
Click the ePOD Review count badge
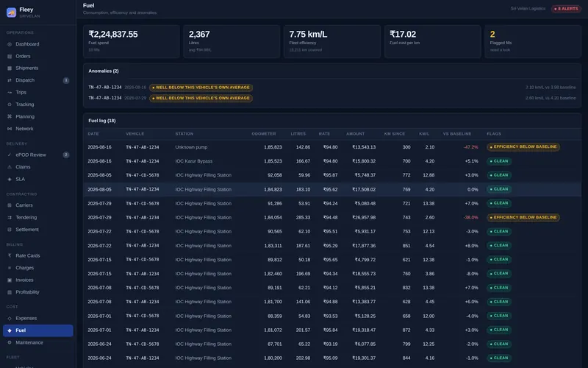coord(66,155)
